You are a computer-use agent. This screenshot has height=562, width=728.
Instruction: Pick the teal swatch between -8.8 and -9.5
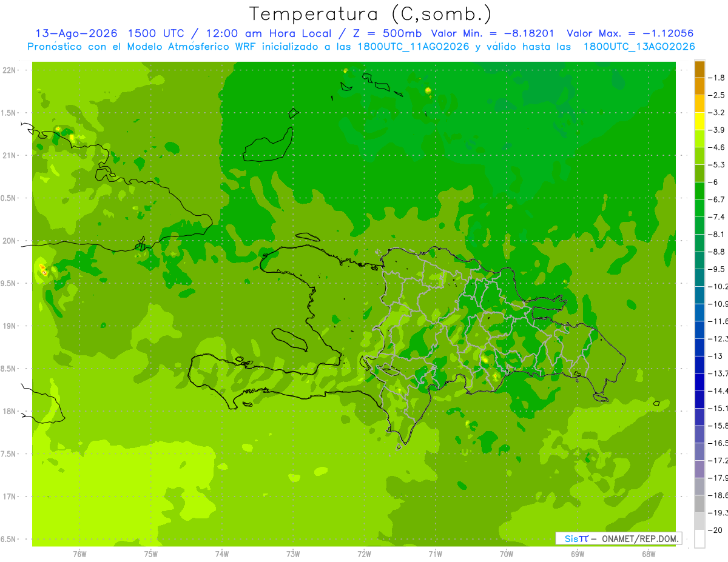pos(699,260)
